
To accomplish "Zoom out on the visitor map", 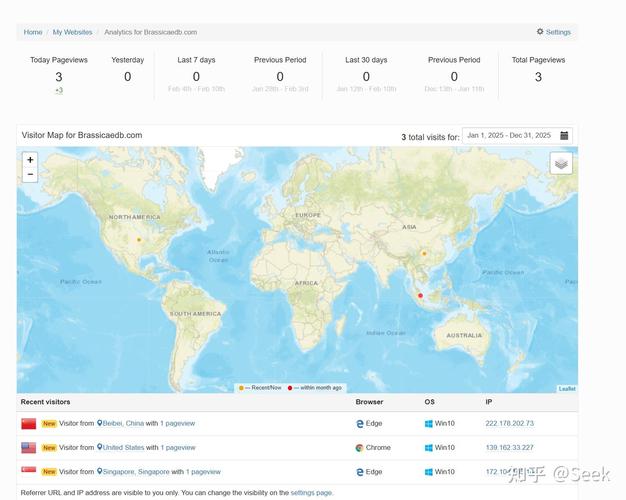I will [x=30, y=175].
